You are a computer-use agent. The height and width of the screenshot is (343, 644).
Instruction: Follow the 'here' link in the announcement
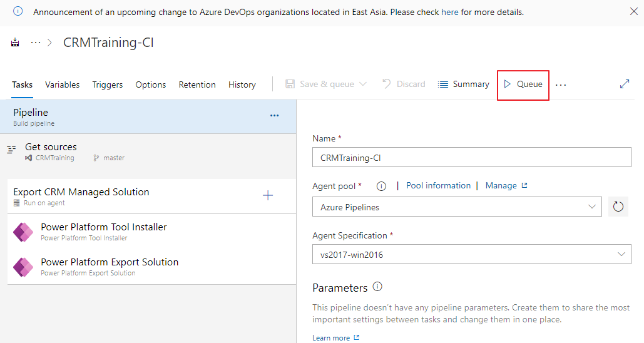pos(450,12)
